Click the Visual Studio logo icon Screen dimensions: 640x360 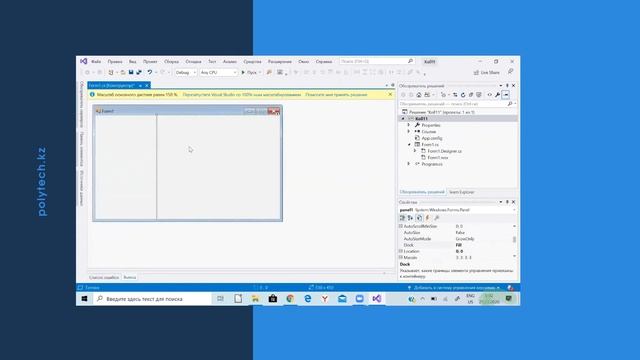[84, 61]
